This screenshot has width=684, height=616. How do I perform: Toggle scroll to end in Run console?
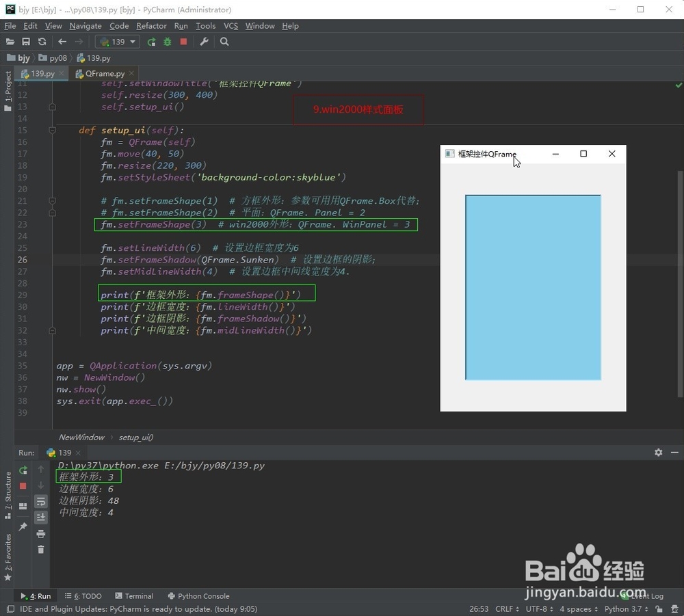pyautogui.click(x=41, y=517)
